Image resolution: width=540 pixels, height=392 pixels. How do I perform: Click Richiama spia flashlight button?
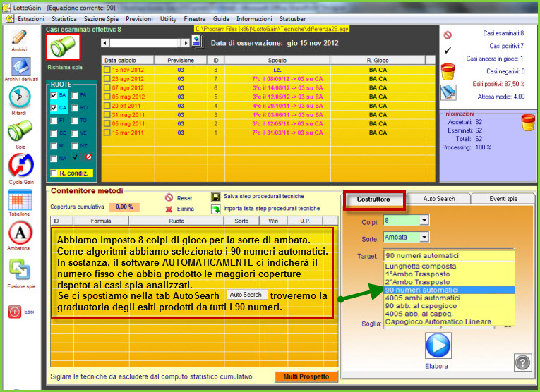63,47
